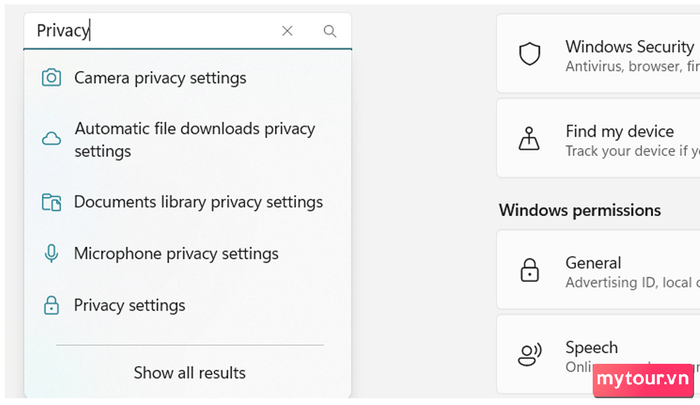Click inside the Privacy search text field

point(152,31)
